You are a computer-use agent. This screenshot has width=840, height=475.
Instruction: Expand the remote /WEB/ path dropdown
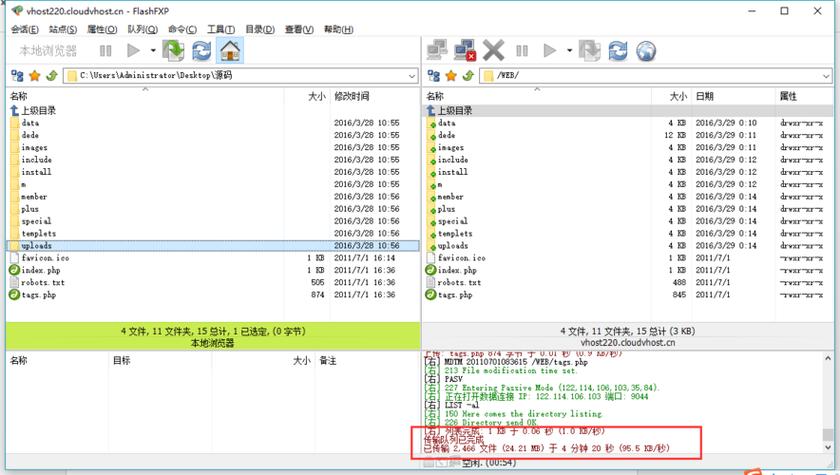point(826,76)
